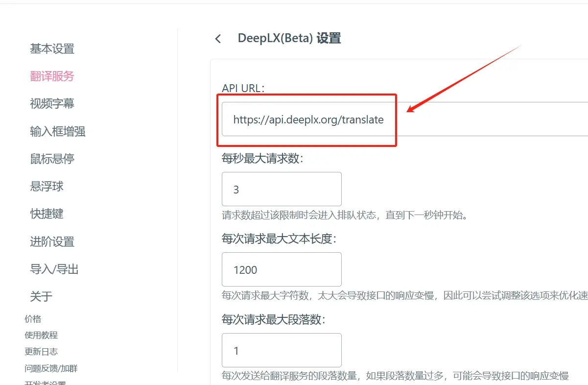Viewport: 588px width, 385px height.
Task: Go to 输入框增强 section
Action: coord(58,131)
